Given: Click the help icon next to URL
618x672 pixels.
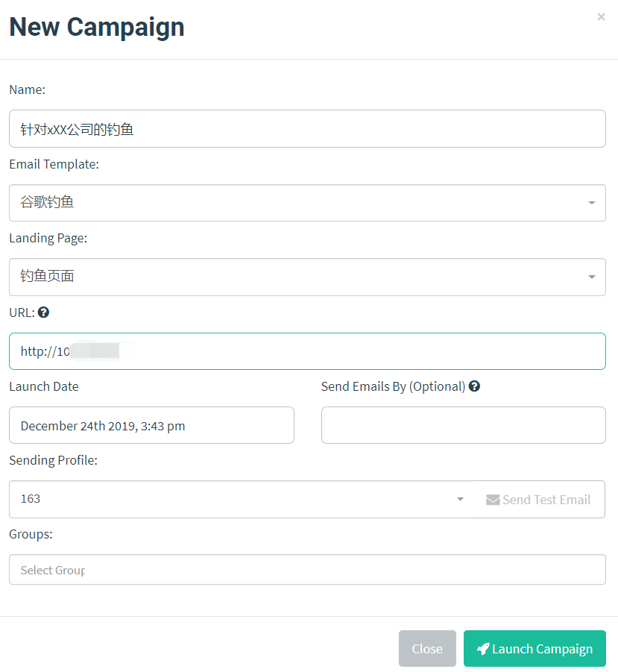Looking at the screenshot, I should click(43, 313).
